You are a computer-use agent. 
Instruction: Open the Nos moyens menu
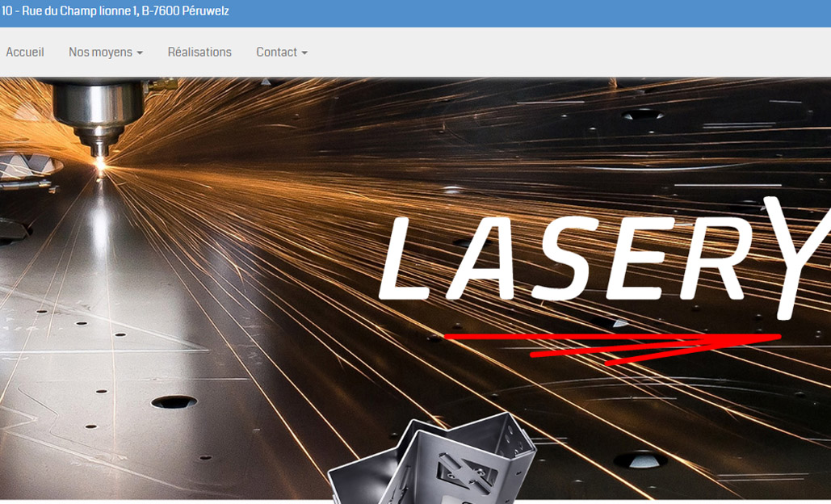point(100,52)
